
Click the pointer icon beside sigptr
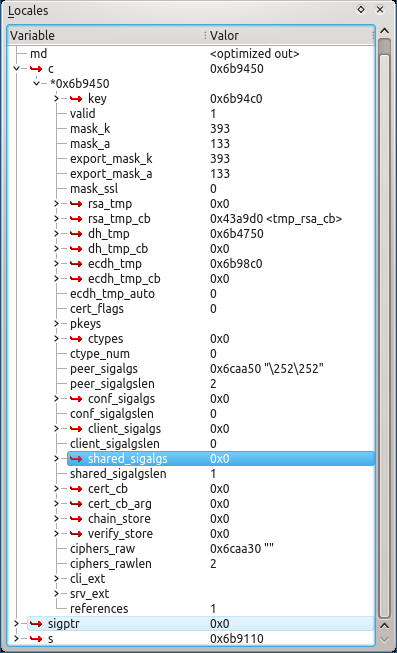point(36,623)
